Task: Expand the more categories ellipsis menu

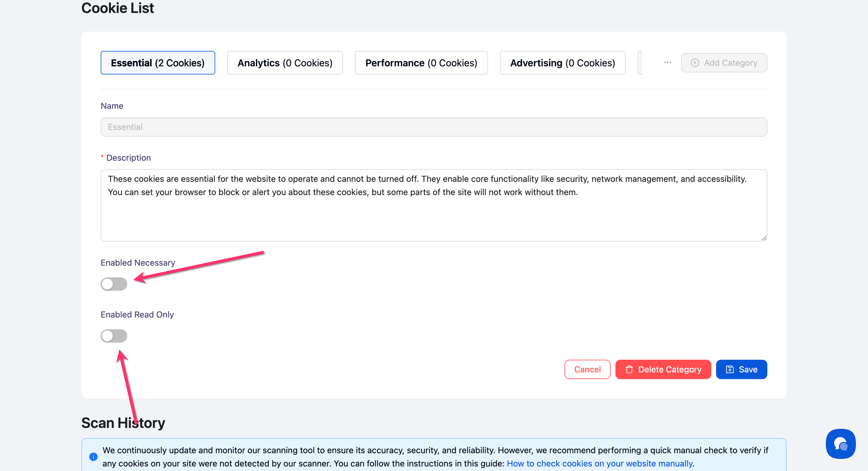Action: 668,63
